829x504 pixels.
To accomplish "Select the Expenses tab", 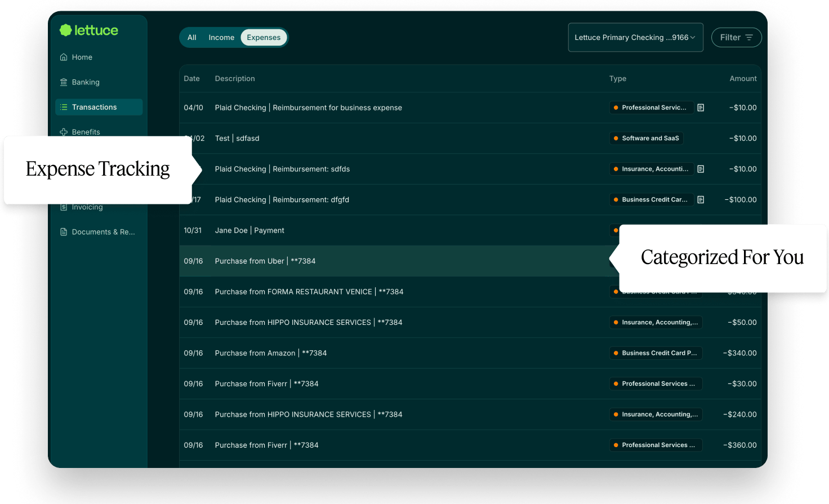I will (264, 38).
